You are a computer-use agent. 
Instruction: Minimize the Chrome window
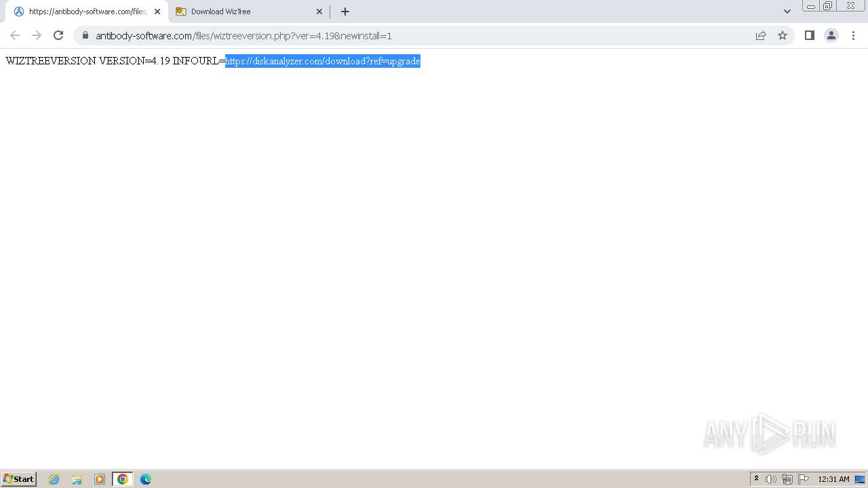[811, 6]
